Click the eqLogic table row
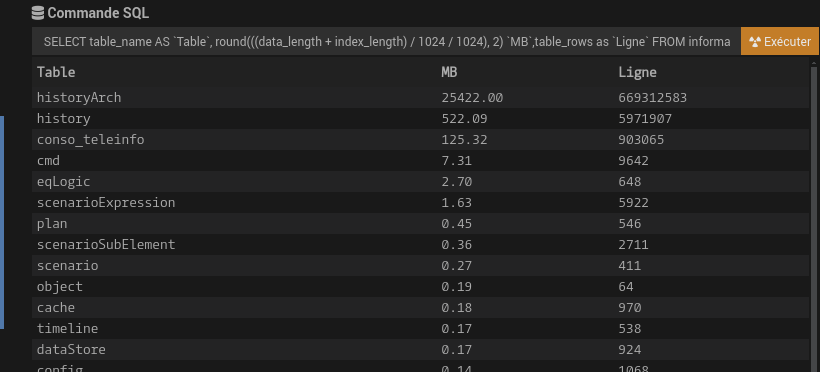820x372 pixels. 420,182
